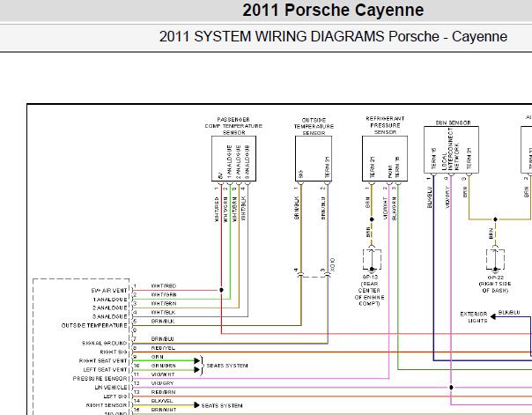This screenshot has width=532, height=415.
Task: Click the horizontal 'VIO/WHT' wire label at pin 11
Action: click(x=163, y=374)
